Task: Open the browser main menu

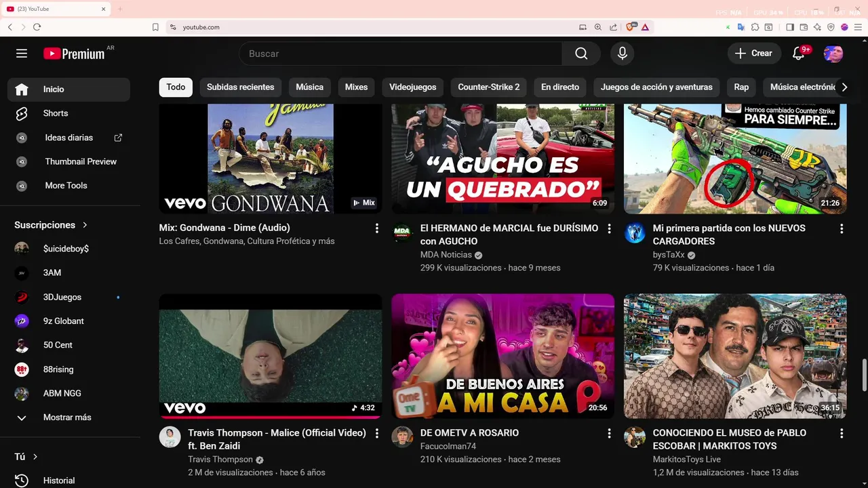Action: tap(858, 27)
